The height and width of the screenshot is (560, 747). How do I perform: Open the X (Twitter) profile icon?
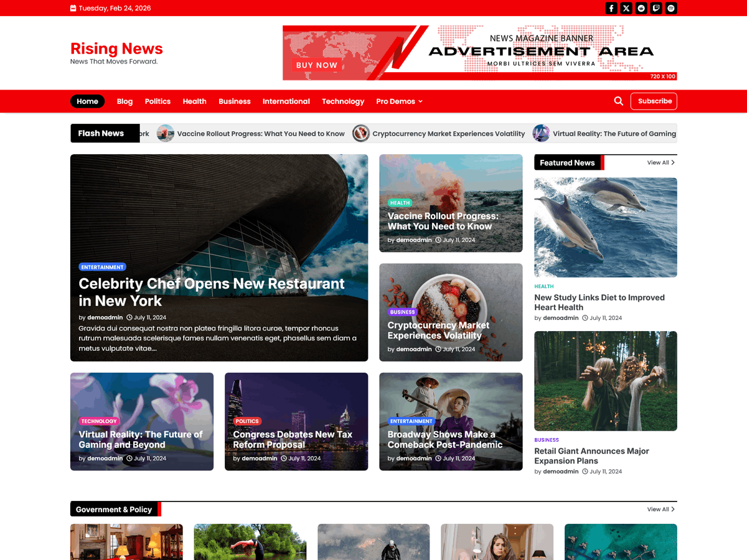pos(626,8)
